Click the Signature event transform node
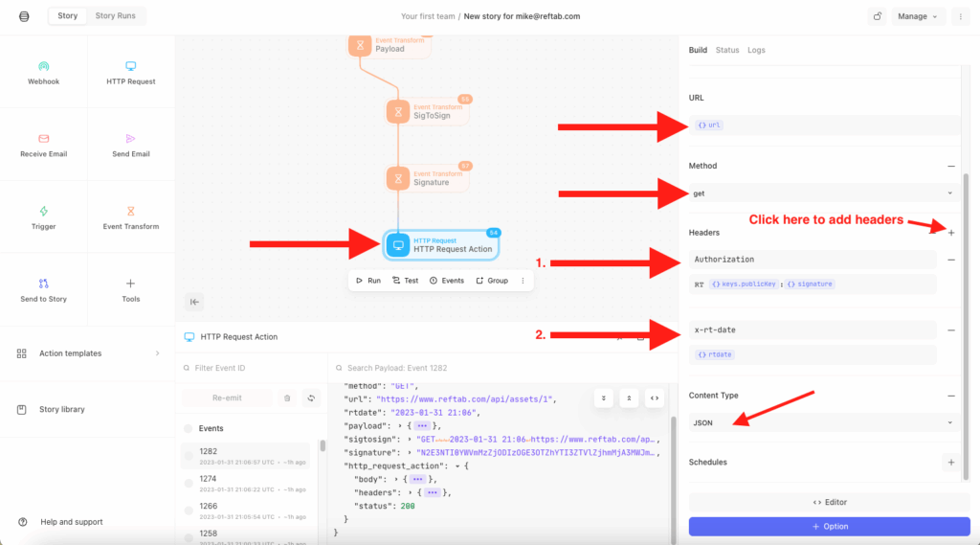 (428, 179)
